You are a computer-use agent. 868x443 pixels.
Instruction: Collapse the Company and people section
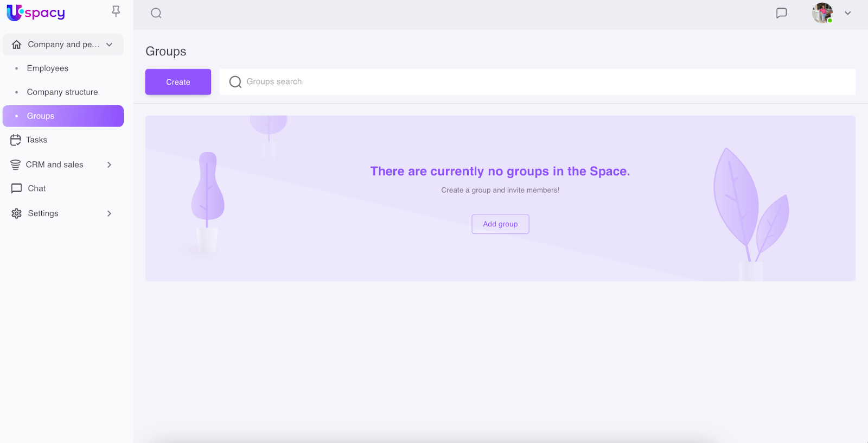(110, 45)
